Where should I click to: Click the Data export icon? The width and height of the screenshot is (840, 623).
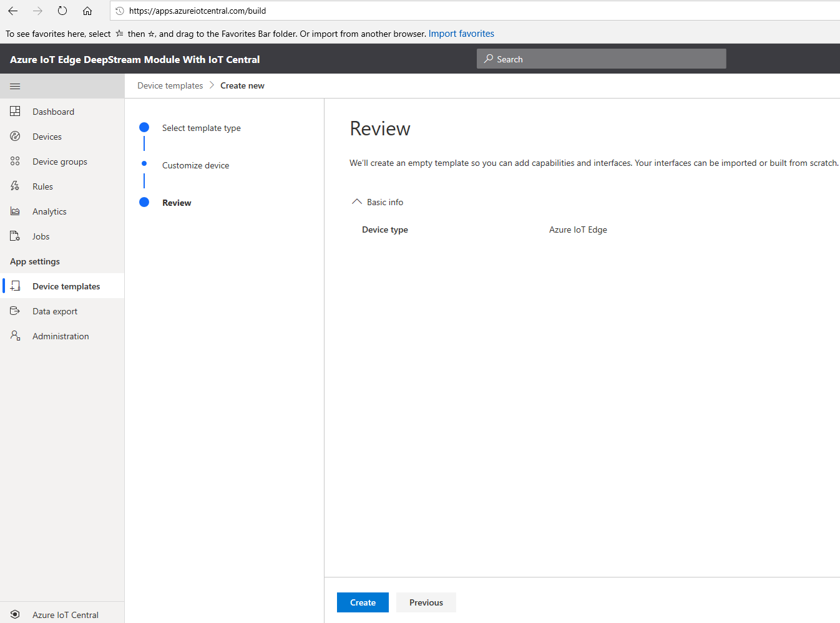tap(15, 311)
